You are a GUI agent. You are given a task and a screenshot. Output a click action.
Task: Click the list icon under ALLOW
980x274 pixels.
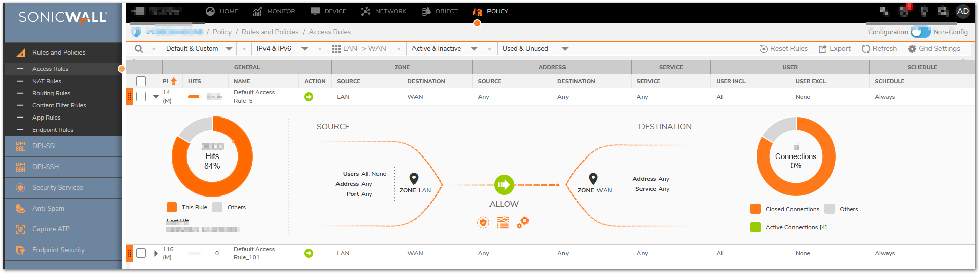[x=503, y=222]
